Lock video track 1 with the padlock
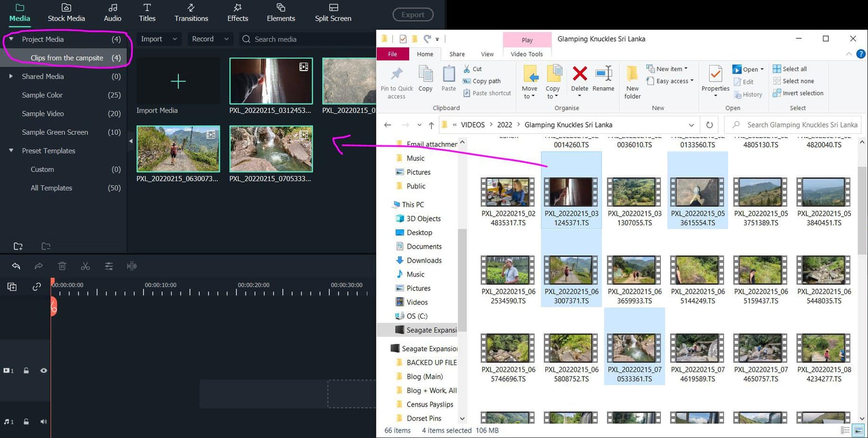The width and height of the screenshot is (868, 438). click(x=26, y=370)
